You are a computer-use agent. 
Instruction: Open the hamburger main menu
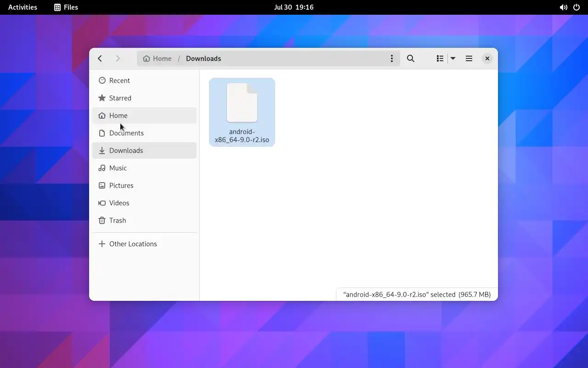(x=469, y=58)
